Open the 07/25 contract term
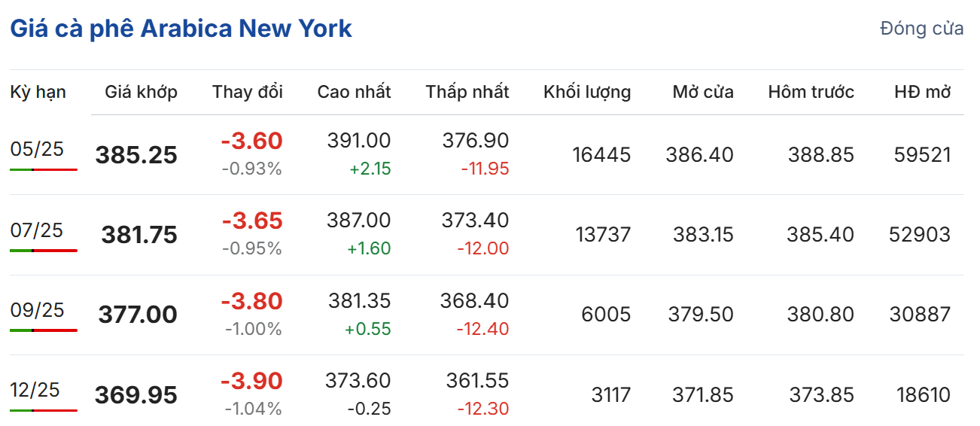 [37, 230]
